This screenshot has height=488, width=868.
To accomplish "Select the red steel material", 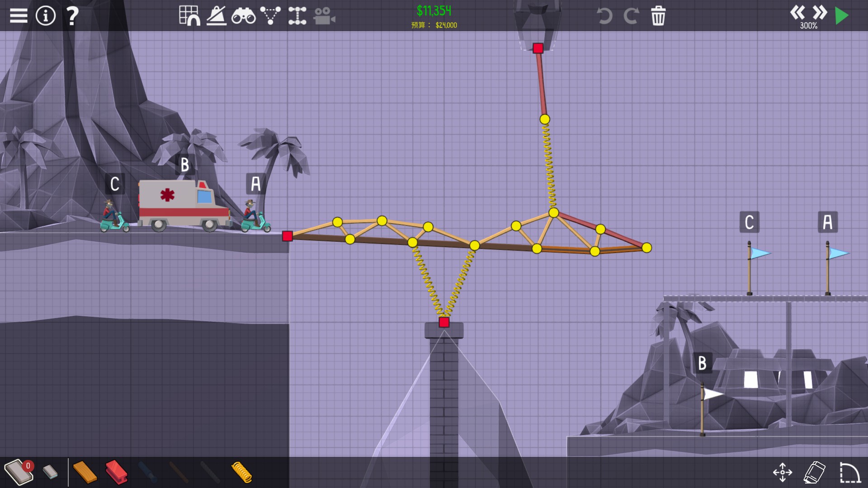I will 116,472.
